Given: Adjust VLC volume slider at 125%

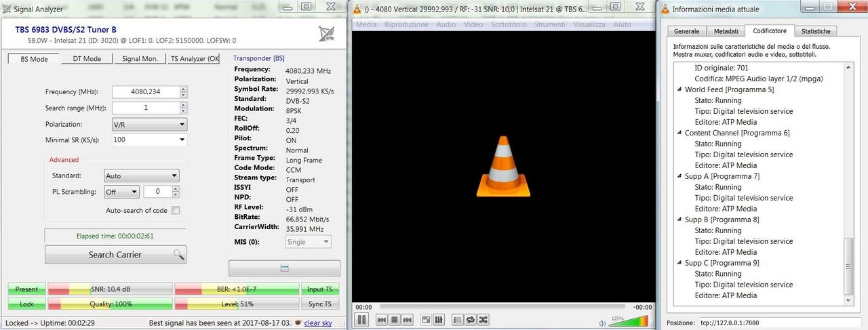Looking at the screenshot, I should [629, 321].
